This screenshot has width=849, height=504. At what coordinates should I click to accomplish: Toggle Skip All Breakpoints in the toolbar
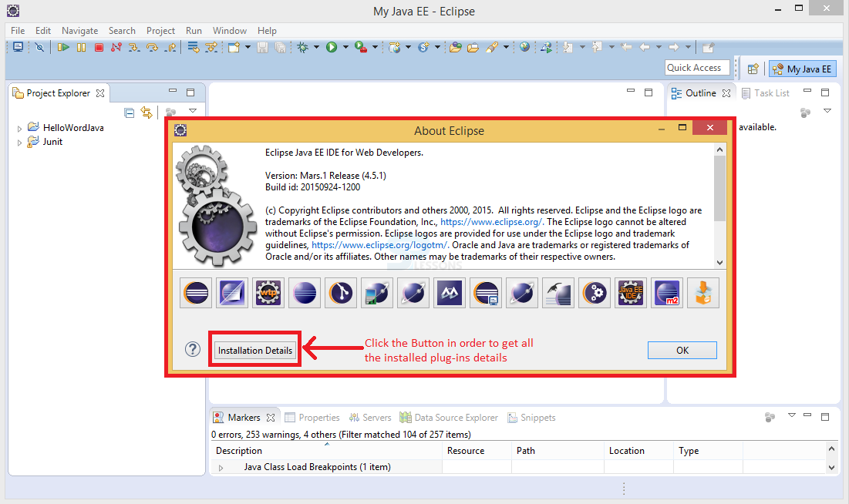pos(39,47)
